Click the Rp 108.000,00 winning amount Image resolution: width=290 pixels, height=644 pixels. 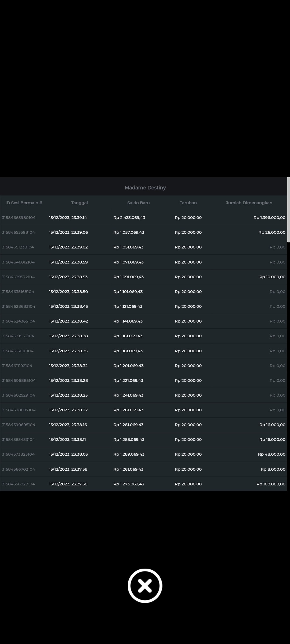(x=271, y=484)
